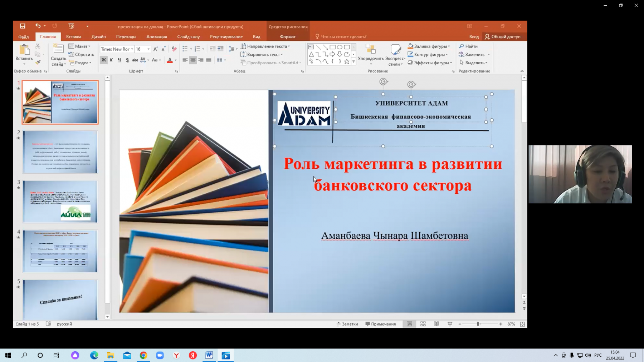This screenshot has height=362, width=644.
Task: Open the Анимация ribbon tab
Action: pyautogui.click(x=157, y=36)
